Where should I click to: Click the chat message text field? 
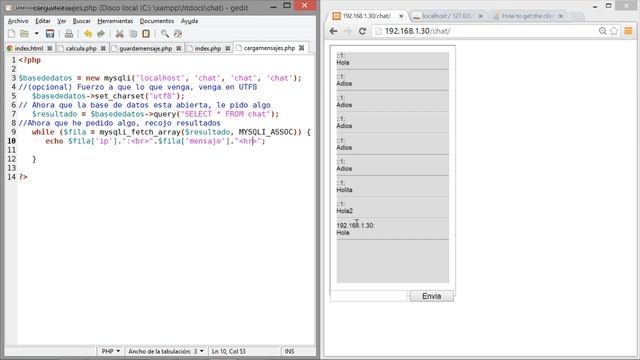point(369,296)
